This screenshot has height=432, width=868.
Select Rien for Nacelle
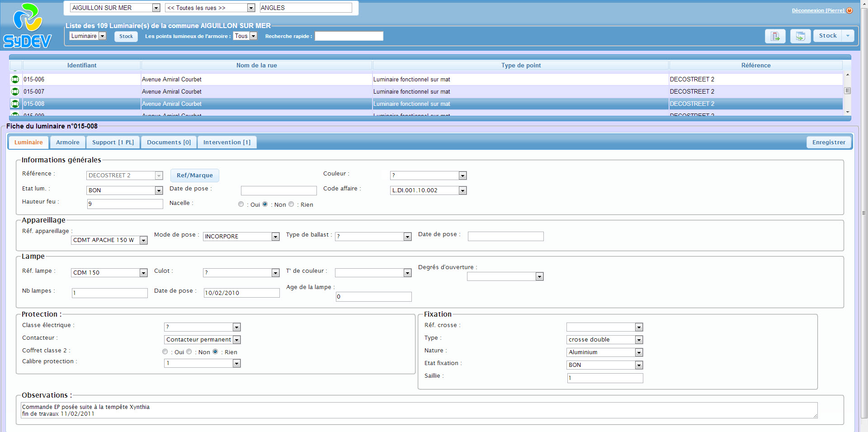click(291, 204)
